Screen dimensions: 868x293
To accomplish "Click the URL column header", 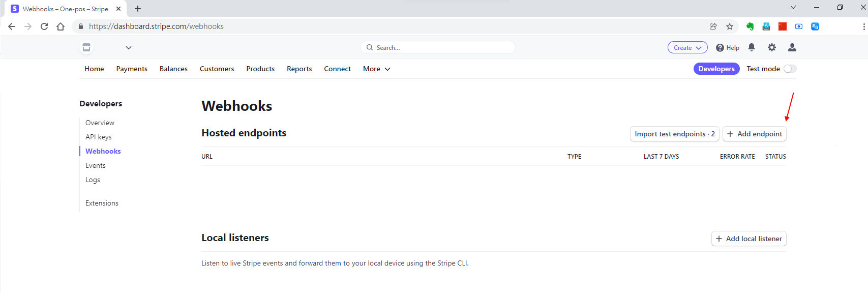I will [207, 157].
